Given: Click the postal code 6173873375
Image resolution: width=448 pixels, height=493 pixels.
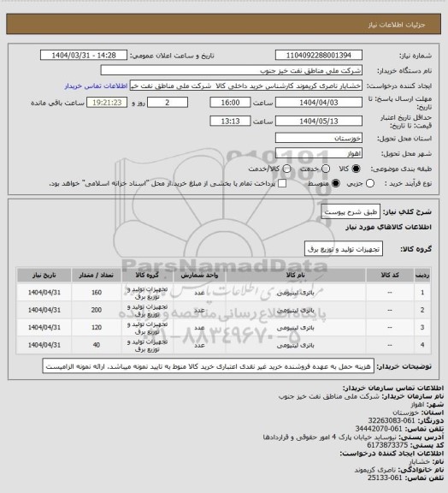Looking at the screenshot, I should click(x=387, y=445).
